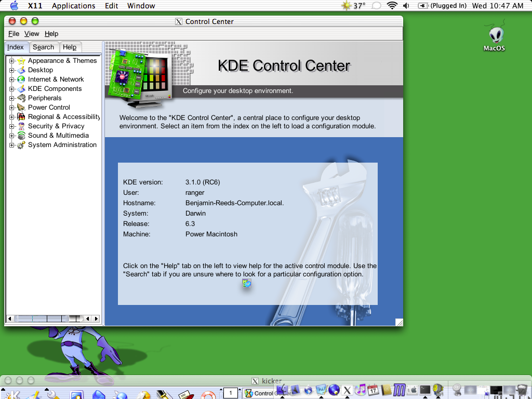Click the weather sun icon in menu bar

pos(346,5)
